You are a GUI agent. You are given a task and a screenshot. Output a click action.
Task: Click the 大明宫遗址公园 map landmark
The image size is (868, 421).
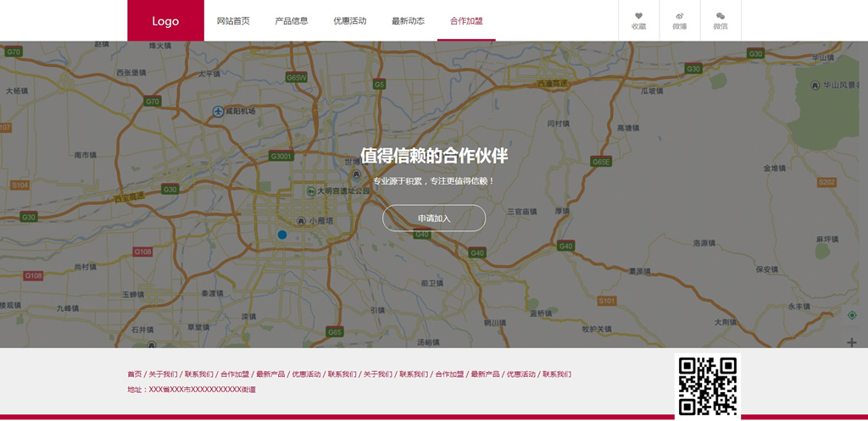[339, 191]
